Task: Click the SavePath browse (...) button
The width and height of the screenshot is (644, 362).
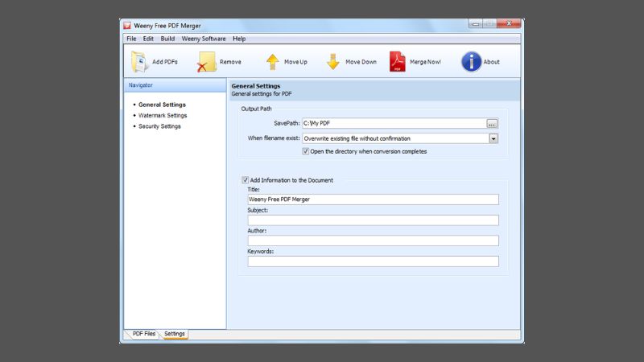Action: 492,124
